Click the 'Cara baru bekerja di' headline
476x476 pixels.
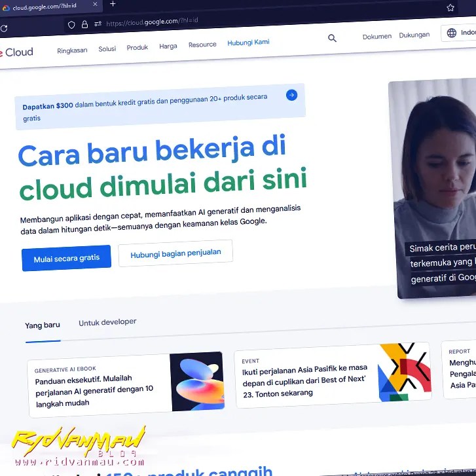[x=152, y=151]
